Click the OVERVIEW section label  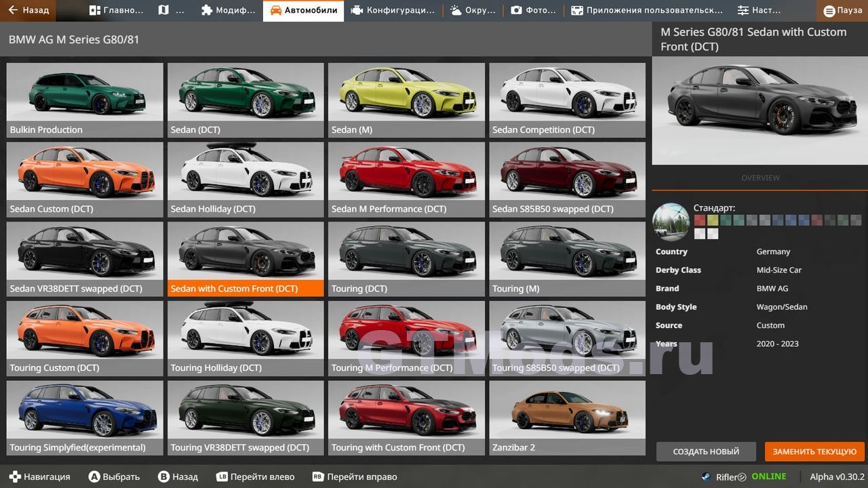click(x=760, y=178)
